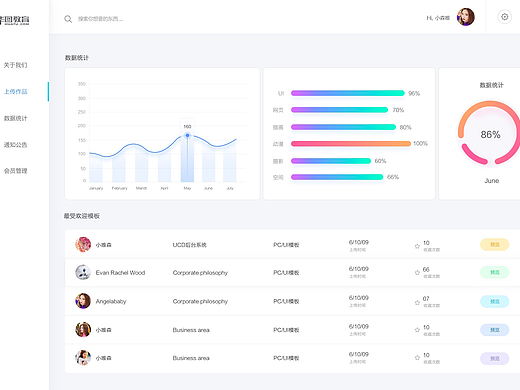Click the star icon in UCD后台系统 row

click(x=417, y=246)
